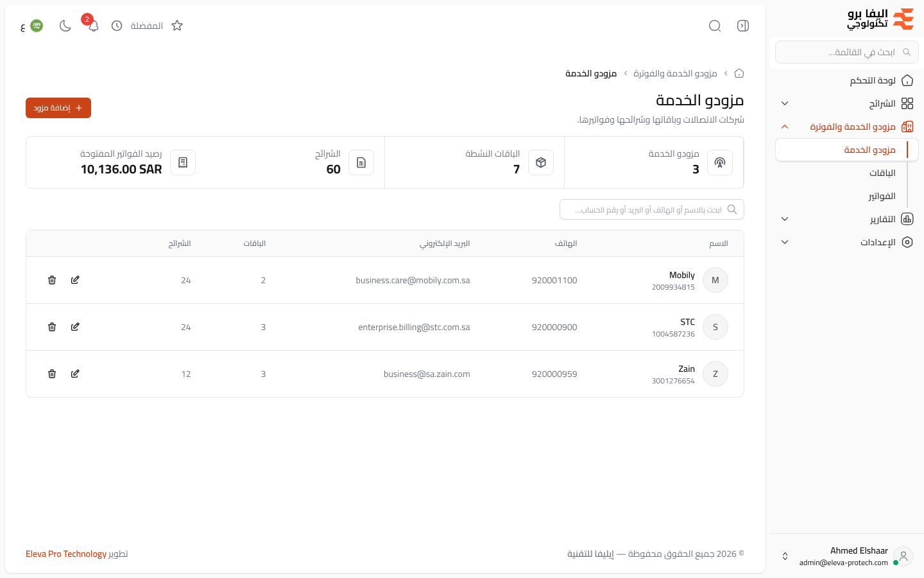924x578 pixels.
Task: Click مزودو الخدمة والفوترة breadcrumb link
Action: (x=675, y=73)
